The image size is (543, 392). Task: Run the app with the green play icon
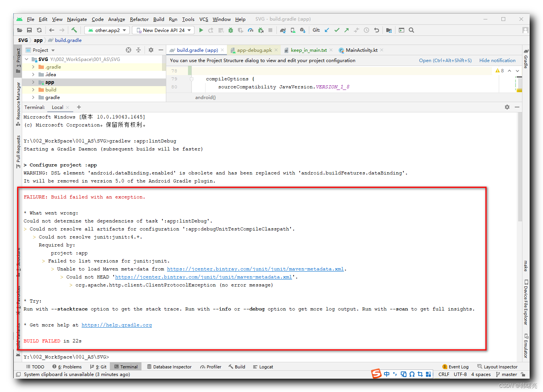pos(201,30)
